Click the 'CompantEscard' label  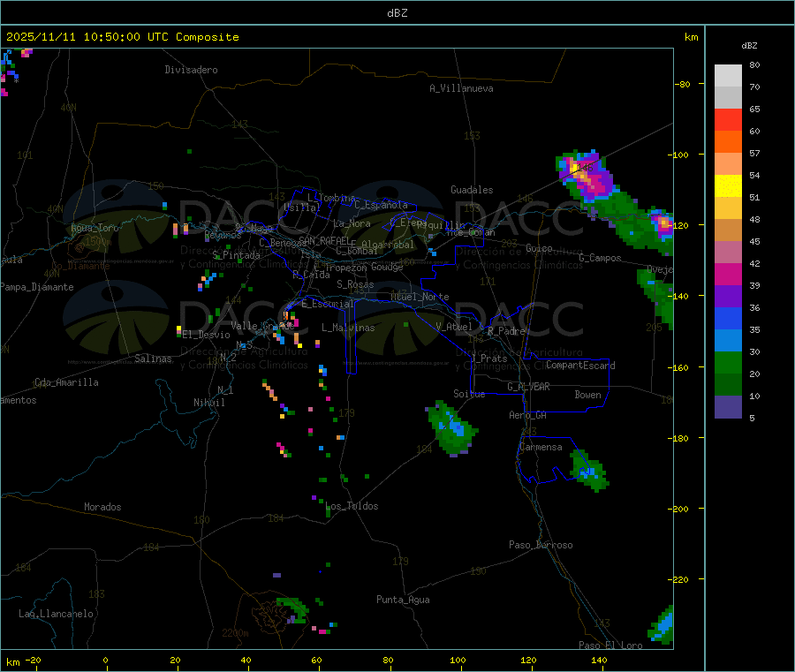click(x=580, y=366)
